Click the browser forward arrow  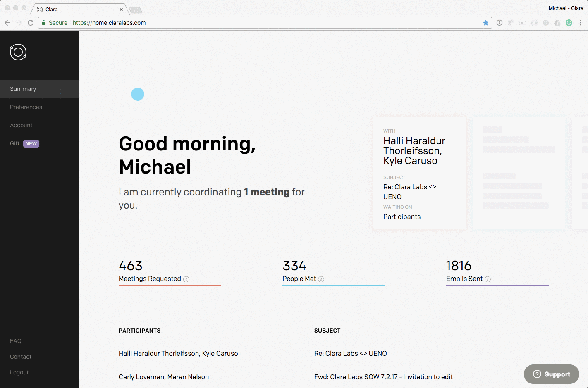tap(19, 23)
